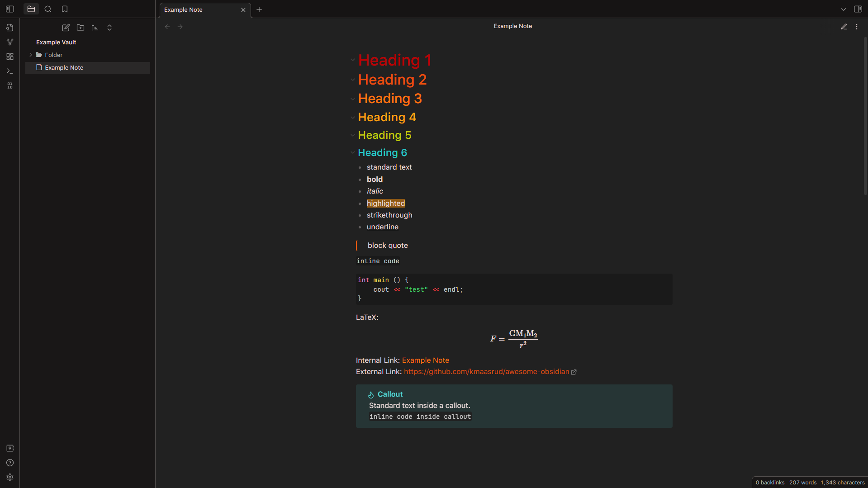Click the 1,343 characters status item
Viewport: 868px width, 488px height.
point(842,483)
